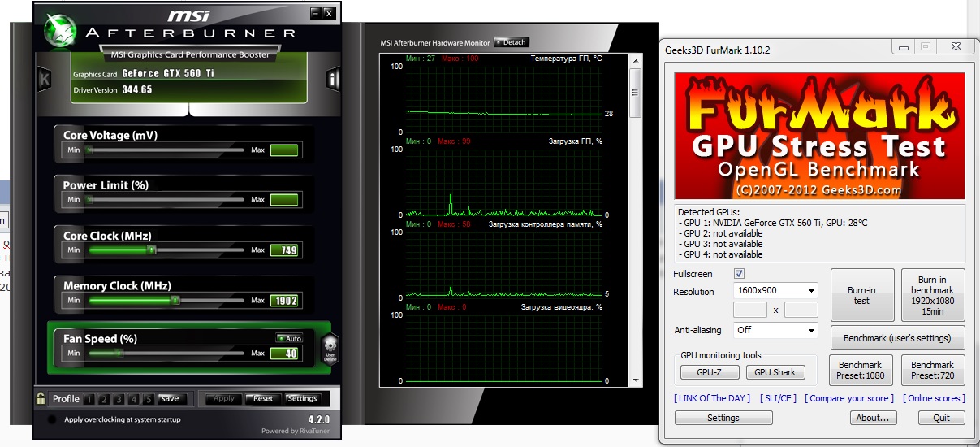980x447 pixels.
Task: Click the GPU 1 NVIDIA GeForce line
Action: pyautogui.click(x=771, y=223)
